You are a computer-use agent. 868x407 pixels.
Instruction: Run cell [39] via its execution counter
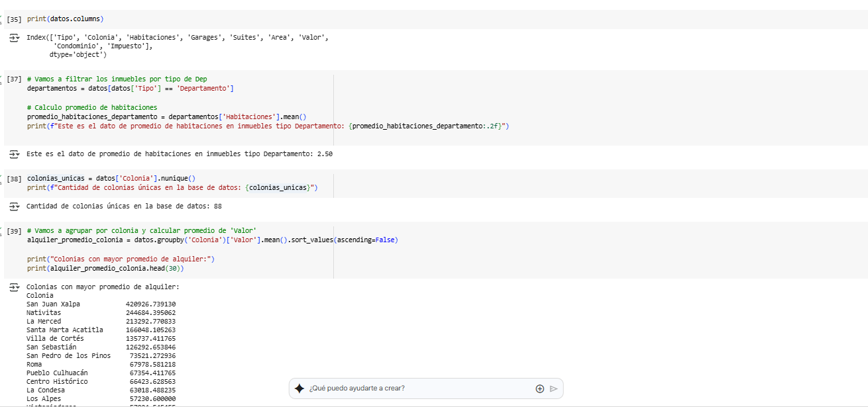(x=15, y=230)
